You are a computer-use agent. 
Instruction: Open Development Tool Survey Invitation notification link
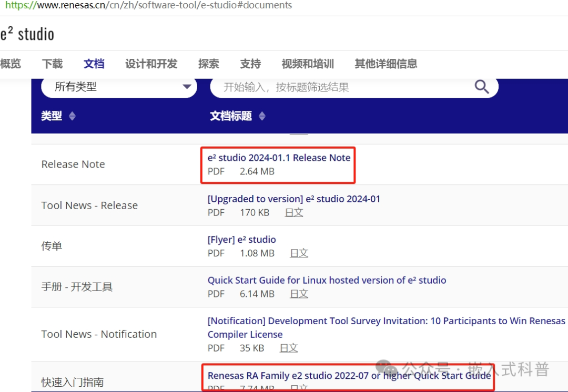pos(386,327)
